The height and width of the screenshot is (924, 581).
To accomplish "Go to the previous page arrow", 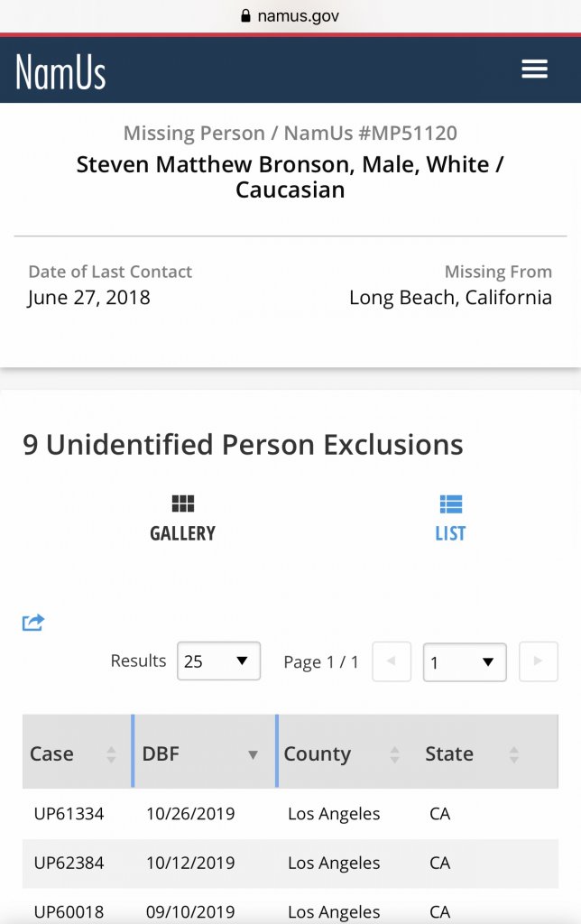I will point(392,661).
